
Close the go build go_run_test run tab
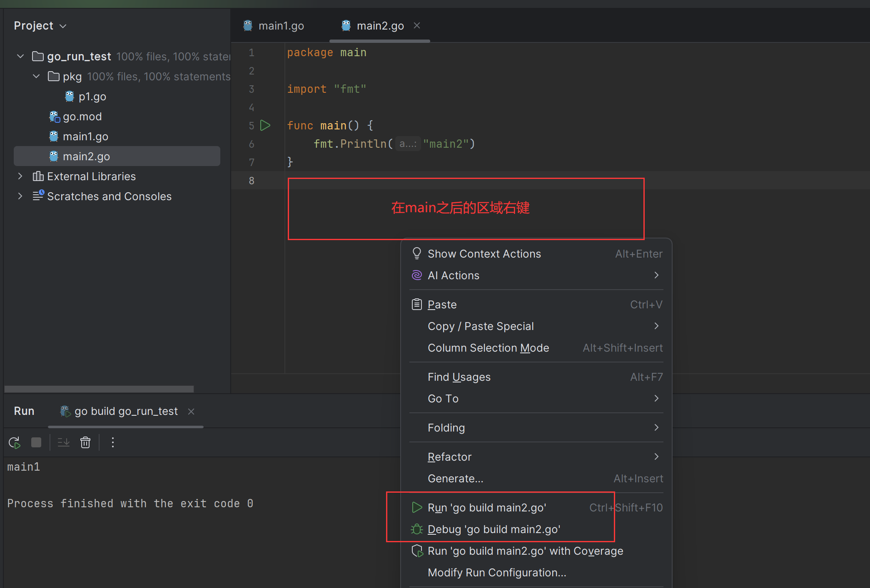tap(191, 412)
